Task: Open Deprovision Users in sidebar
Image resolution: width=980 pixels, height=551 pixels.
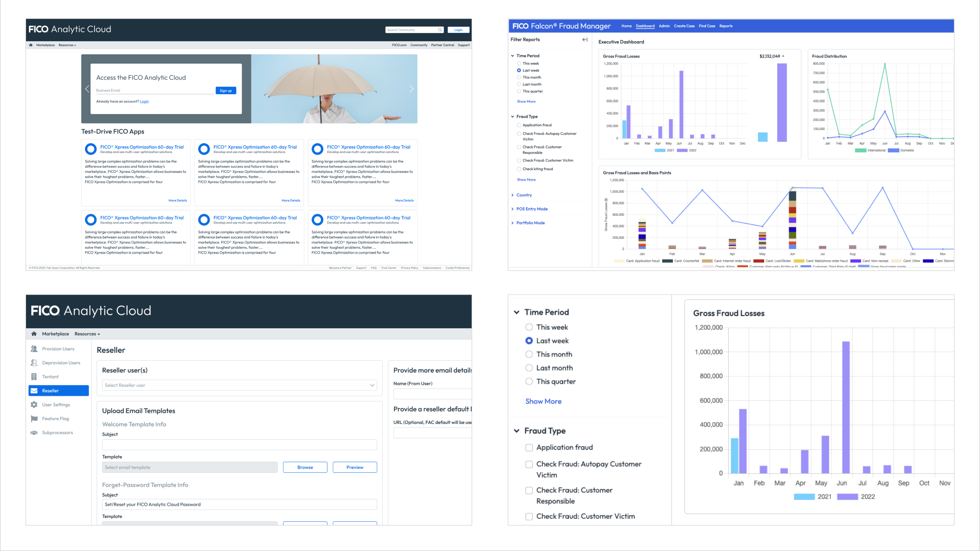Action: click(x=61, y=363)
